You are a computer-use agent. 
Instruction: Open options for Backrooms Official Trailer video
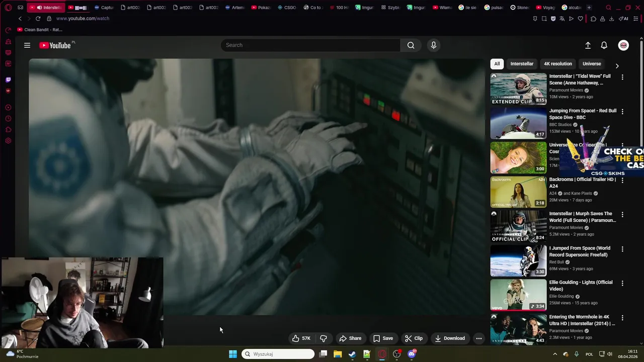[x=622, y=180]
